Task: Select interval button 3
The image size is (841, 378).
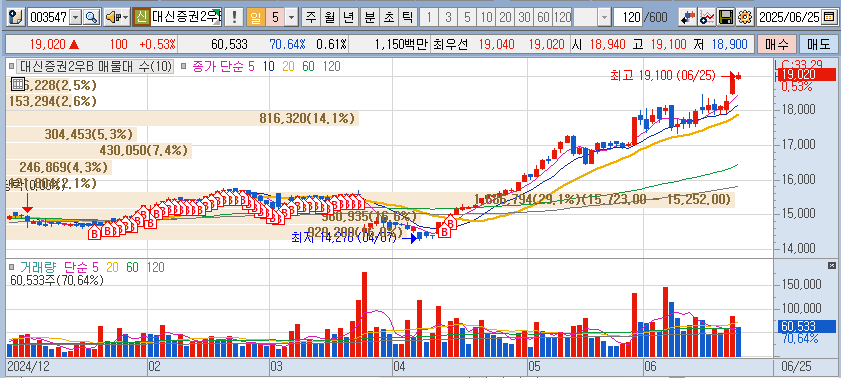Action: point(448,17)
